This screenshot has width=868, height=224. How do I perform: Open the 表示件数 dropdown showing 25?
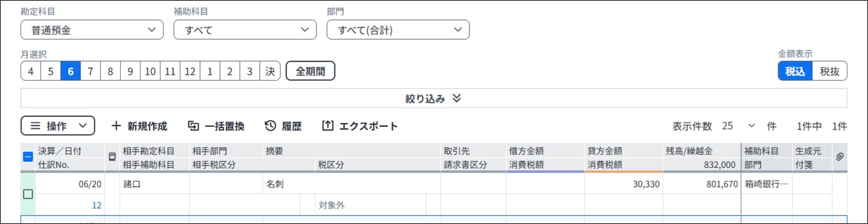coord(739,126)
